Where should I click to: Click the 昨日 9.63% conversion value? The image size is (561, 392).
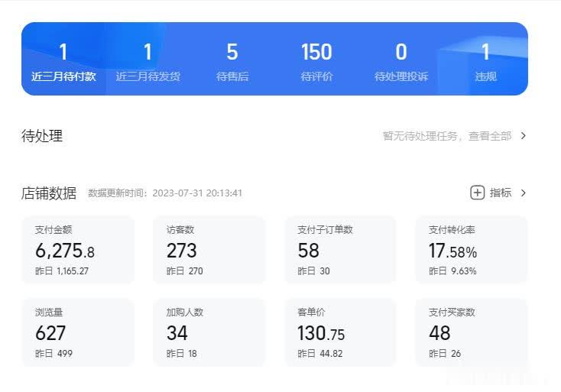tap(452, 271)
